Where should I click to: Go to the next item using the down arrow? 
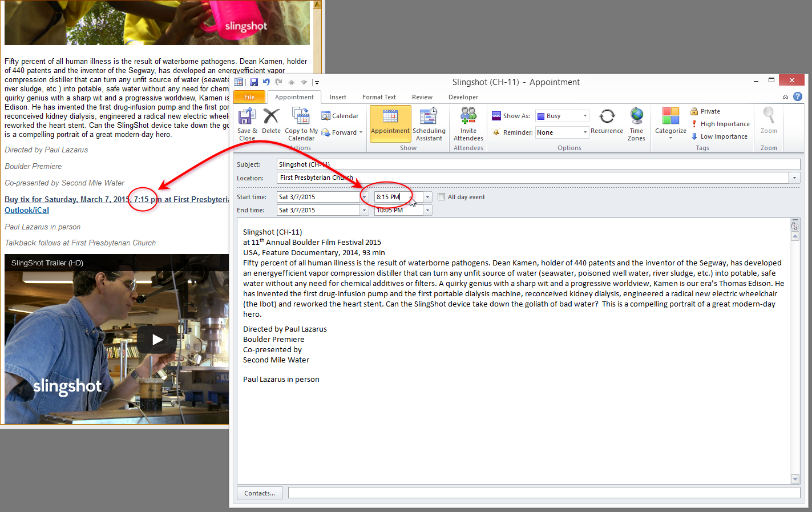coord(304,82)
